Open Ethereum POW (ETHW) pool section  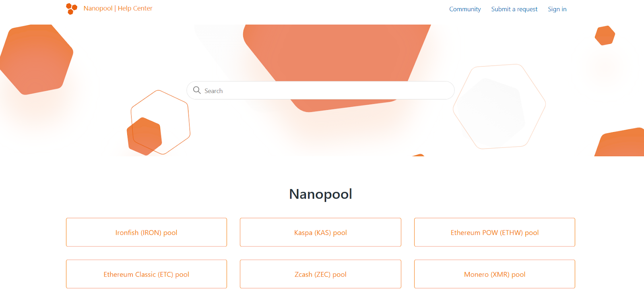point(494,232)
